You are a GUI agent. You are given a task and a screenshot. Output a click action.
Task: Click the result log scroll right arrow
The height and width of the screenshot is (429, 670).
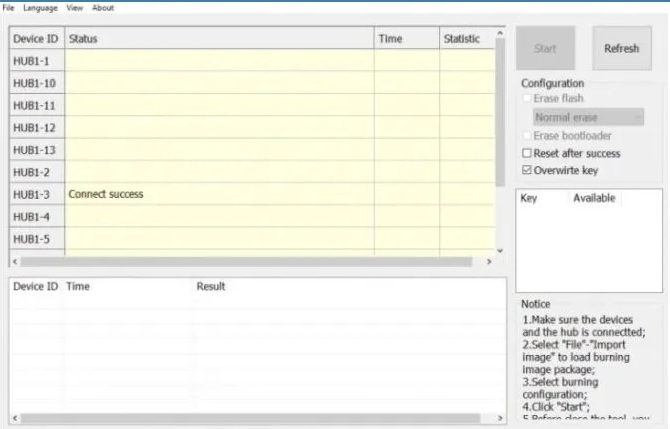(500, 418)
